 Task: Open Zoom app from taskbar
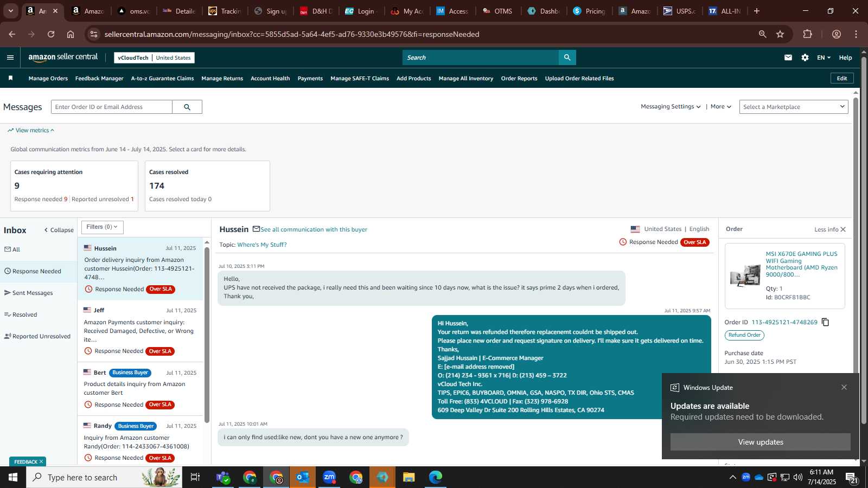329,477
